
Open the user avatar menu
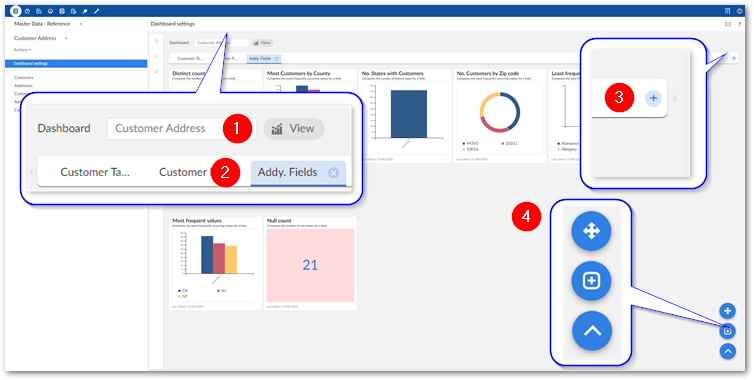pyautogui.click(x=740, y=11)
